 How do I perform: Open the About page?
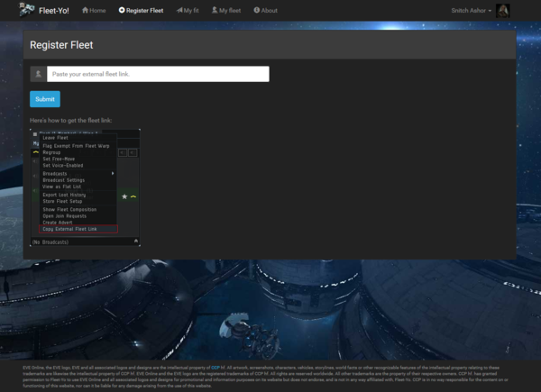(x=266, y=10)
